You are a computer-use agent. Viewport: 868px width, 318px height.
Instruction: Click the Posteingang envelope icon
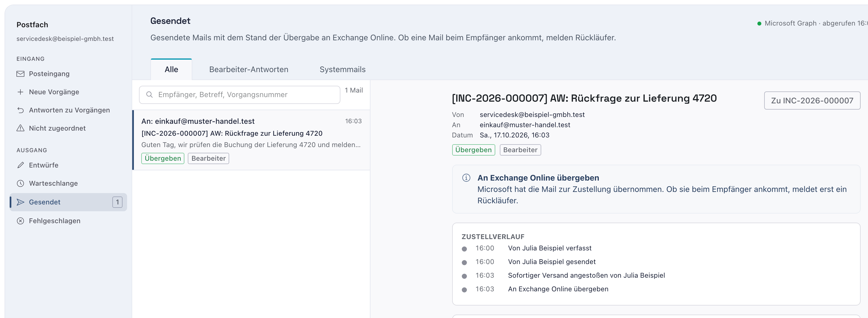tap(20, 74)
